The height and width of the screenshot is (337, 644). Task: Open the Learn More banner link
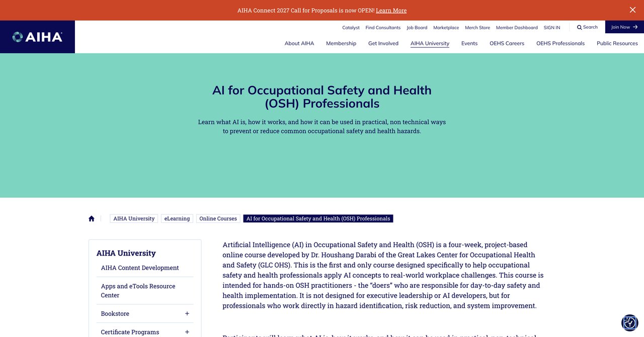pyautogui.click(x=391, y=11)
